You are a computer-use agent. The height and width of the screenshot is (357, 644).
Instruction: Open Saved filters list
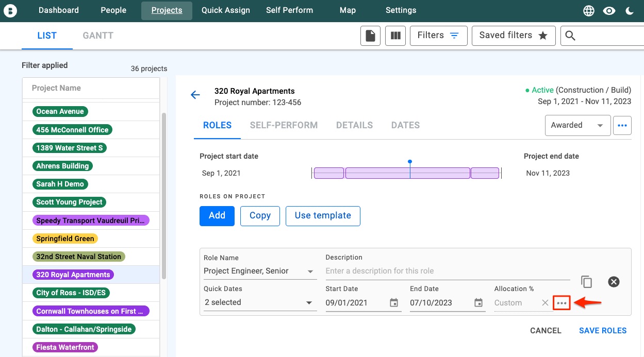point(514,36)
